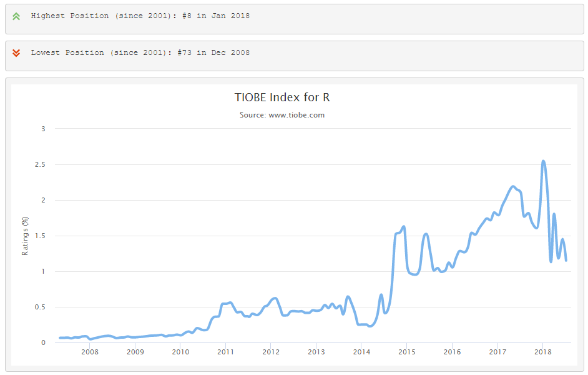Click the 1 value on the ratings axis
This screenshot has height=375, width=588.
click(x=43, y=271)
